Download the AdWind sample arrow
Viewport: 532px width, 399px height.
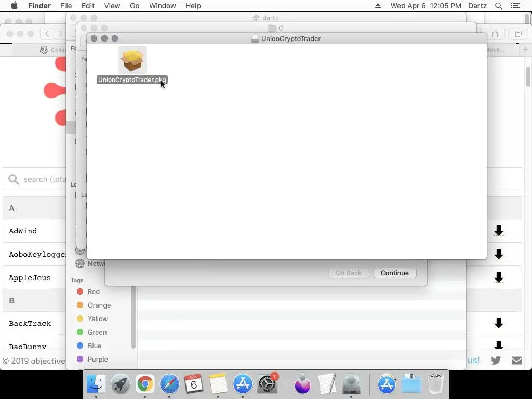pos(498,231)
